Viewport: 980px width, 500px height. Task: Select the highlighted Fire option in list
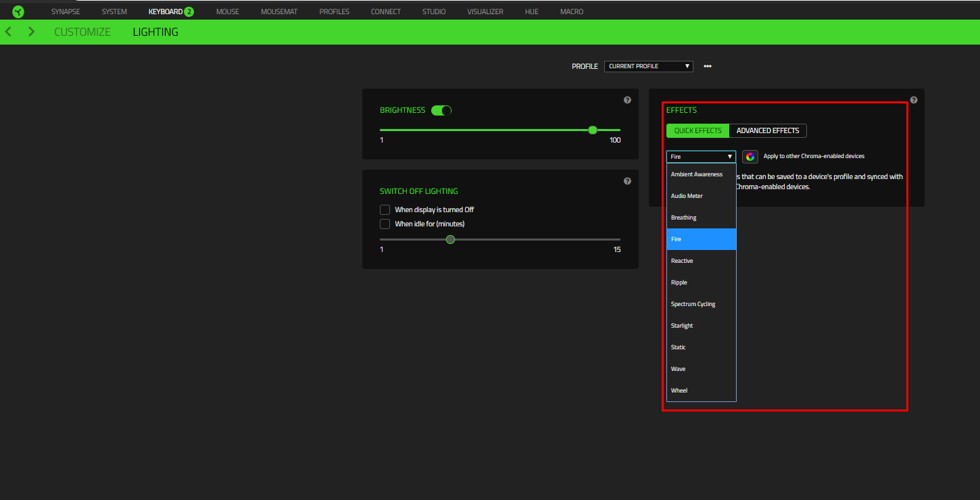coord(702,239)
